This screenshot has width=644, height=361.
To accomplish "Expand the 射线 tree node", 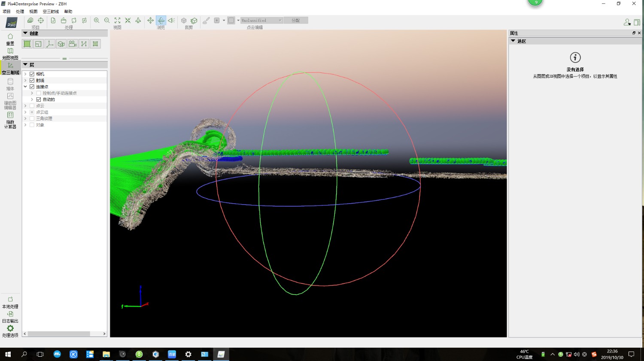I will coord(25,80).
